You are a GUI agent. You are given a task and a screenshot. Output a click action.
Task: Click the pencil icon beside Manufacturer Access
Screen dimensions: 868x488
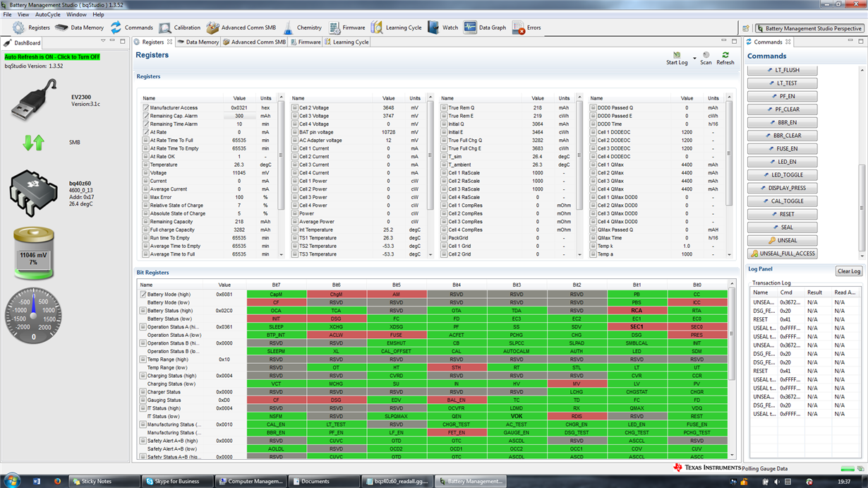(x=145, y=108)
